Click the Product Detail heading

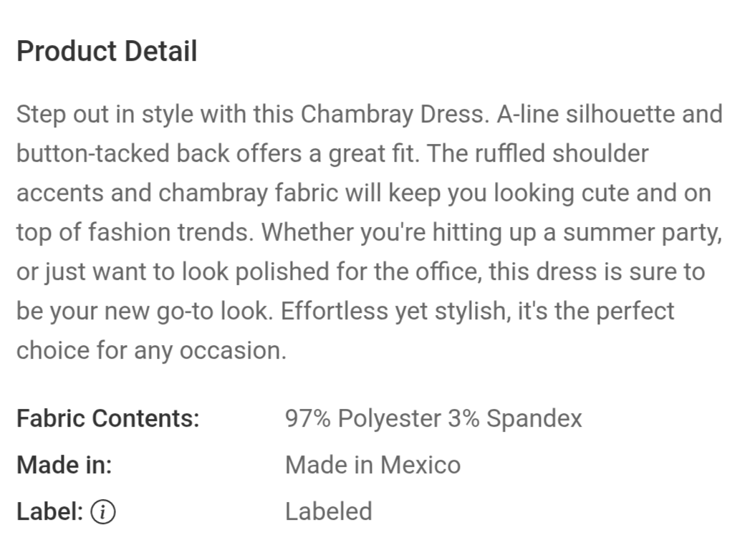pos(107,52)
